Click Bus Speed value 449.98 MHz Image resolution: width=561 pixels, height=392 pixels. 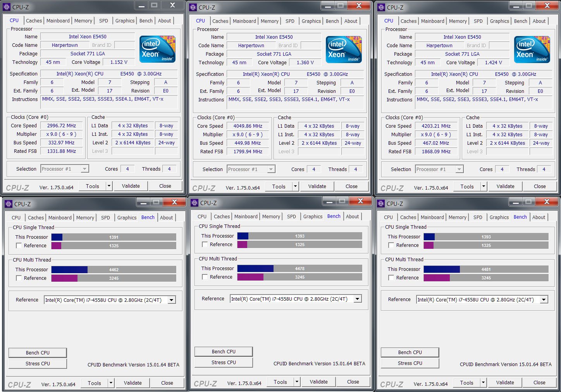click(248, 143)
